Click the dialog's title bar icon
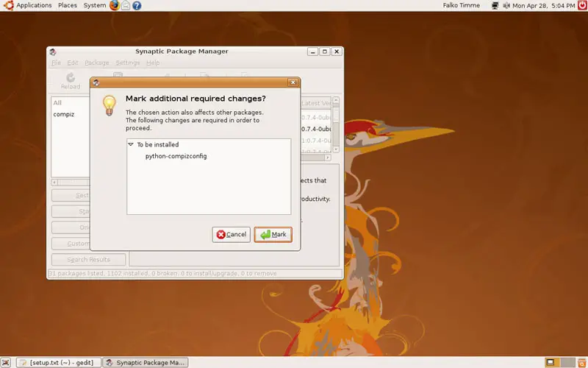Image resolution: width=588 pixels, height=368 pixels. tap(96, 82)
